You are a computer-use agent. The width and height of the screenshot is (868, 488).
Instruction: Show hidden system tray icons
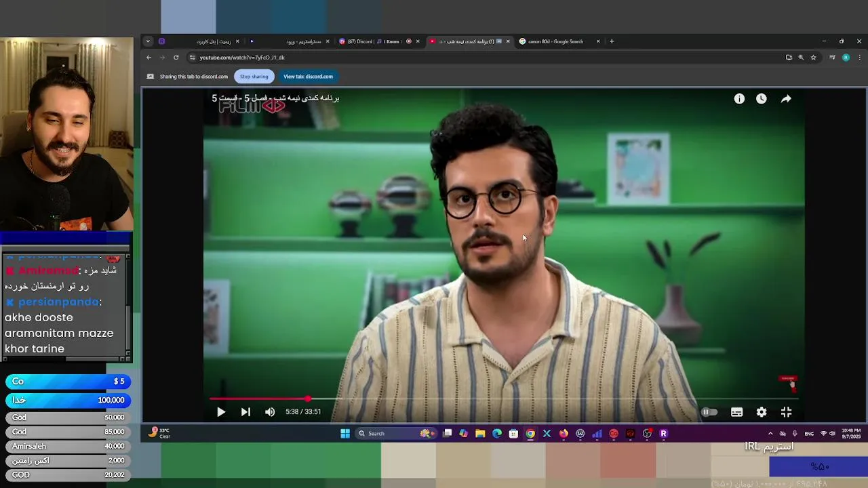pos(770,434)
